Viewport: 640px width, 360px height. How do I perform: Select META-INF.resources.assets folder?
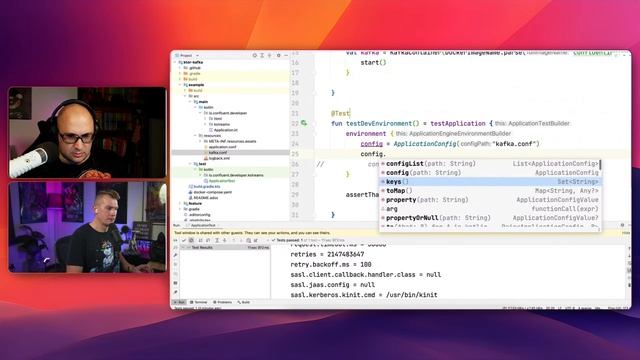coord(230,141)
